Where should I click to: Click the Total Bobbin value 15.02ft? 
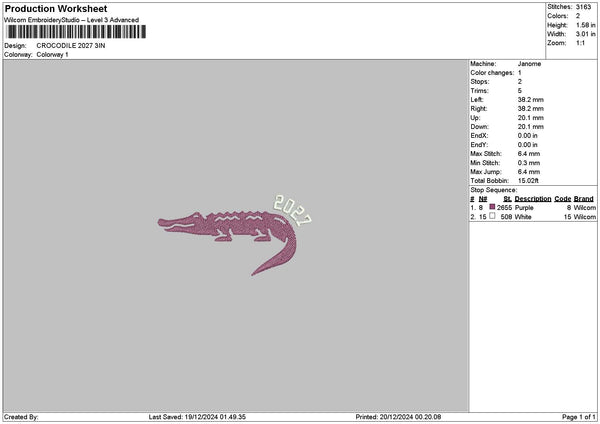click(528, 181)
